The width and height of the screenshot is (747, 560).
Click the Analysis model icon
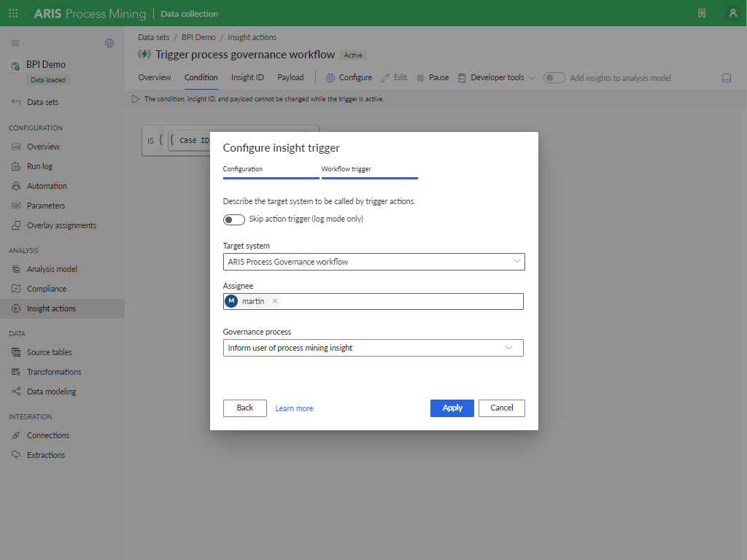pyautogui.click(x=16, y=269)
